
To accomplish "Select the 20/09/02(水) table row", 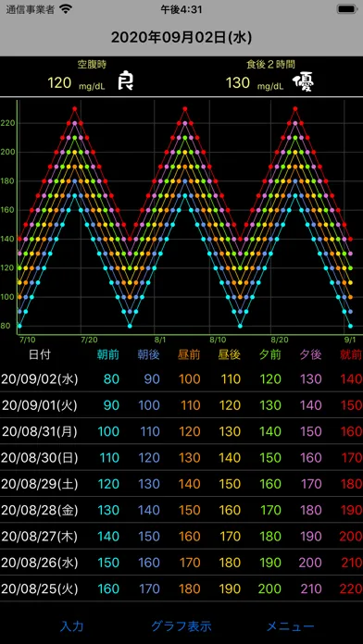I will (181, 378).
